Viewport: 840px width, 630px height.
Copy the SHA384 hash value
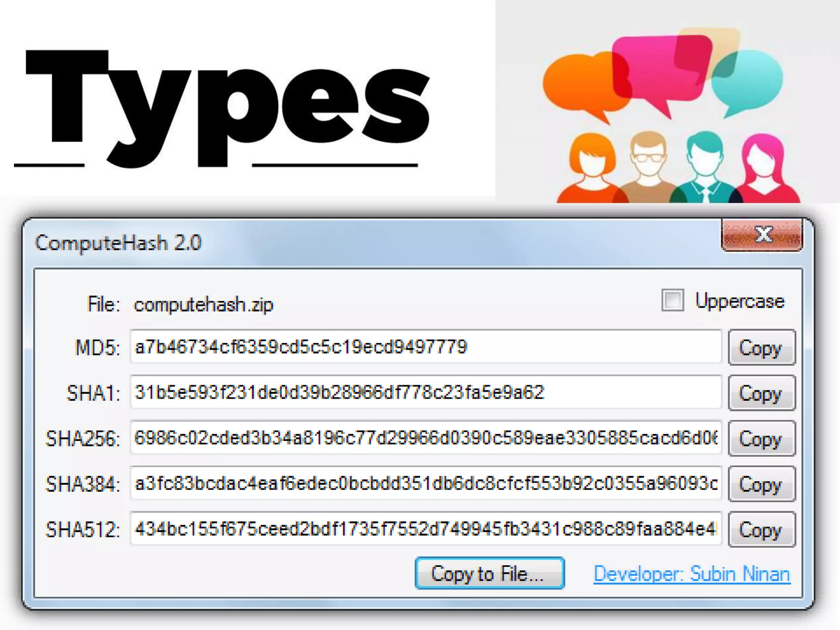[x=761, y=484]
